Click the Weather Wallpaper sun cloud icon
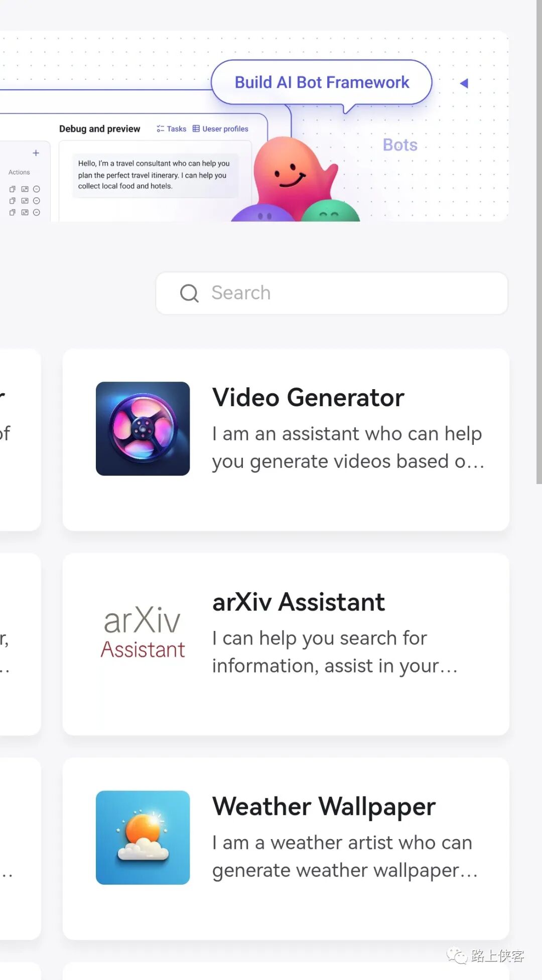 click(x=143, y=838)
